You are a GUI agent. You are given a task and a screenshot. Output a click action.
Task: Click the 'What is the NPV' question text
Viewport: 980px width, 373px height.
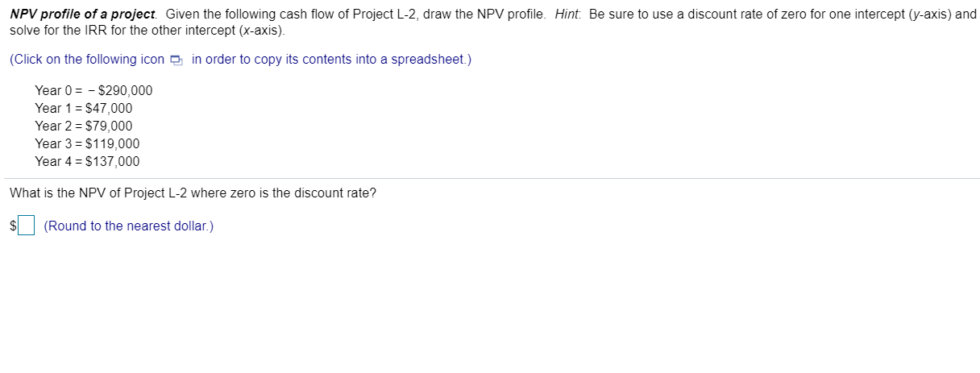(x=193, y=193)
